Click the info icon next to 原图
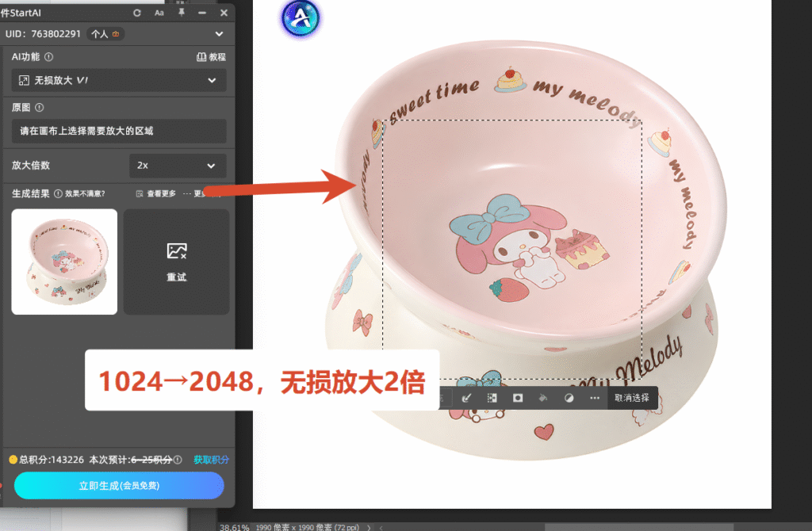The height and width of the screenshot is (531, 812). [40, 108]
